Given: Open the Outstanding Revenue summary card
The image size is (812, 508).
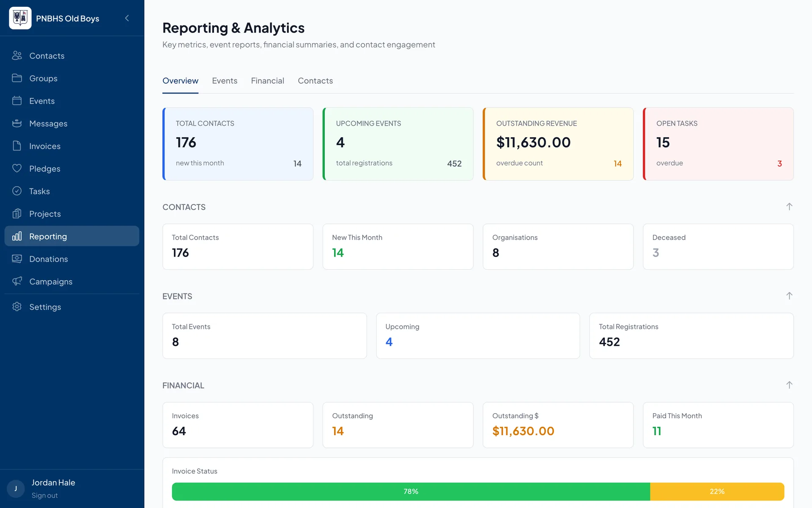Looking at the screenshot, I should [558, 144].
